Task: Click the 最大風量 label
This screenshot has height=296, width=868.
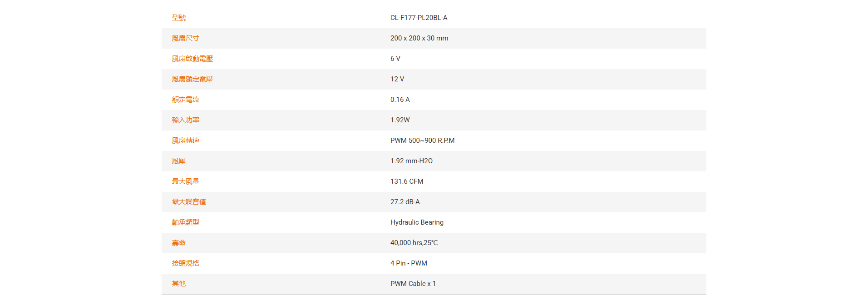Action: tap(185, 181)
